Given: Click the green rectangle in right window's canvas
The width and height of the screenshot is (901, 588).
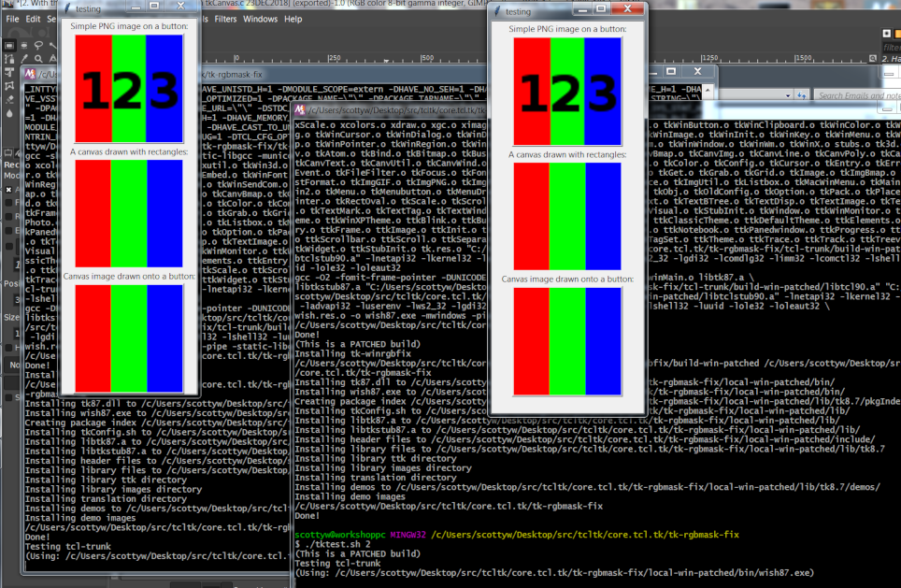Looking at the screenshot, I should click(567, 216).
